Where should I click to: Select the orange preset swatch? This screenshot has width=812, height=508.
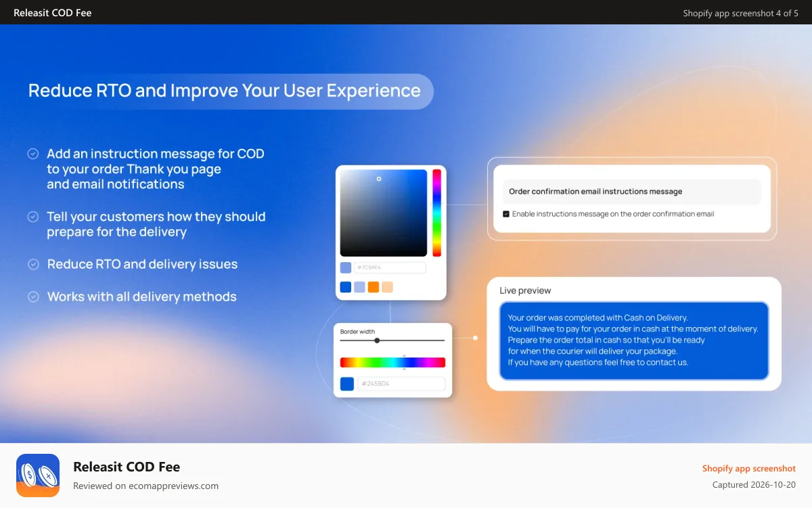click(374, 287)
